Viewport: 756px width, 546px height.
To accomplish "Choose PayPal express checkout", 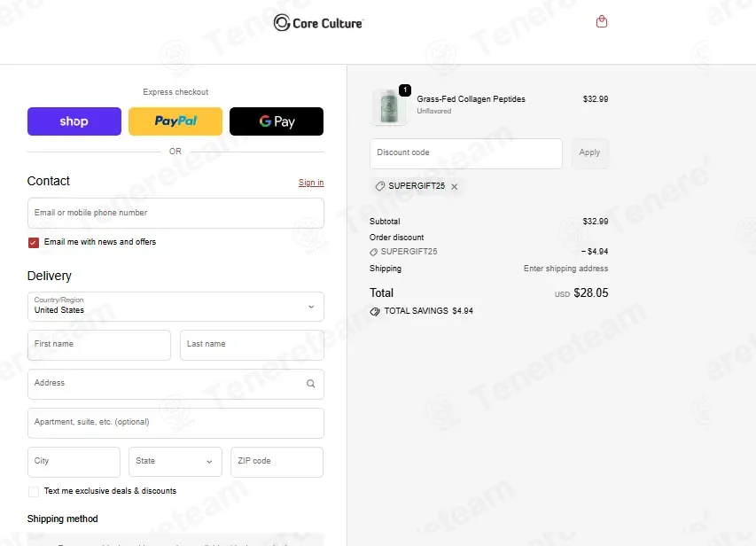I will (175, 121).
